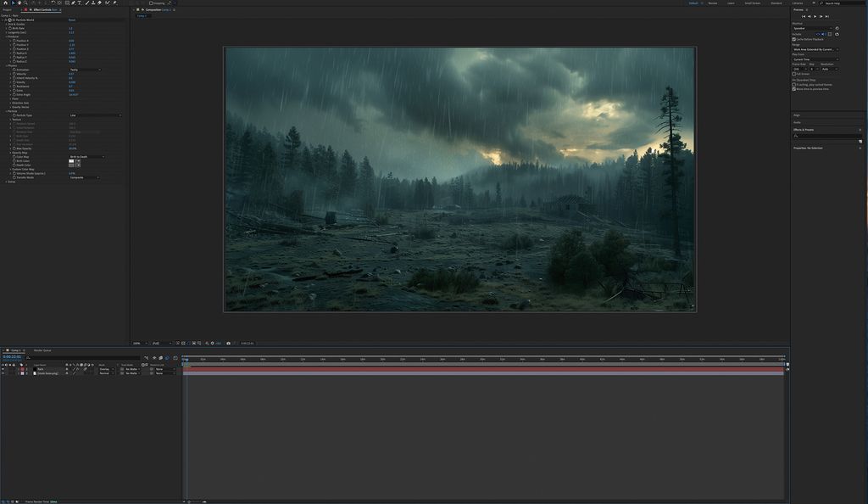
Task: Select the Hand tool
Action: click(x=19, y=3)
